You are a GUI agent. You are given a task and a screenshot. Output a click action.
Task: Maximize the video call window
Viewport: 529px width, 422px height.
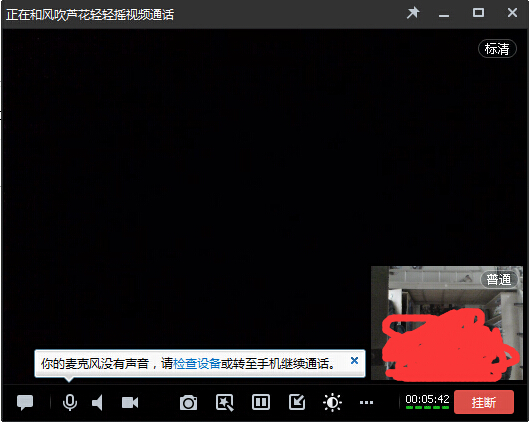(478, 13)
